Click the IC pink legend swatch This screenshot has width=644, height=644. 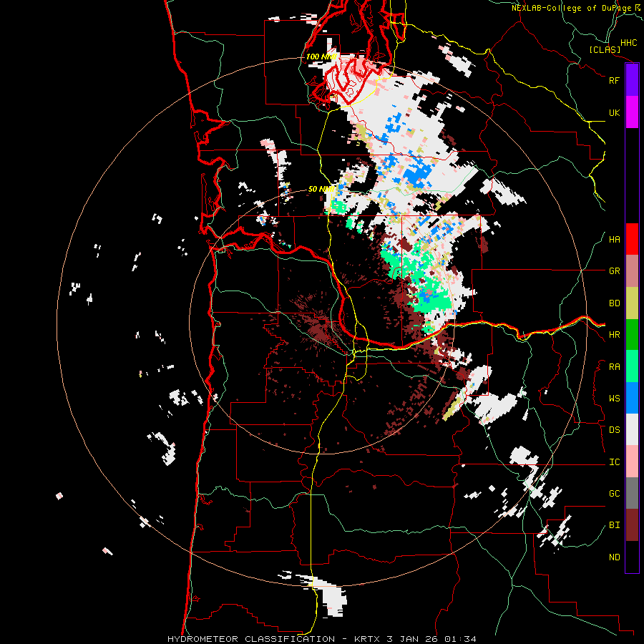(632, 462)
